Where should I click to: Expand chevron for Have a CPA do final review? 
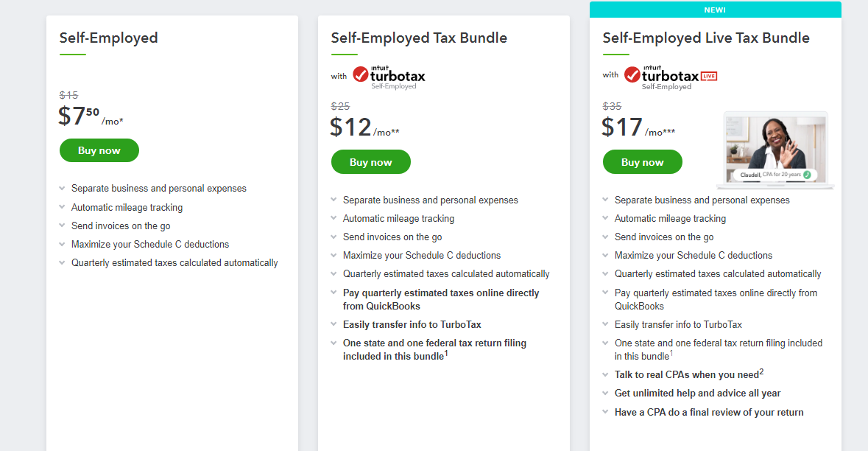coord(605,412)
